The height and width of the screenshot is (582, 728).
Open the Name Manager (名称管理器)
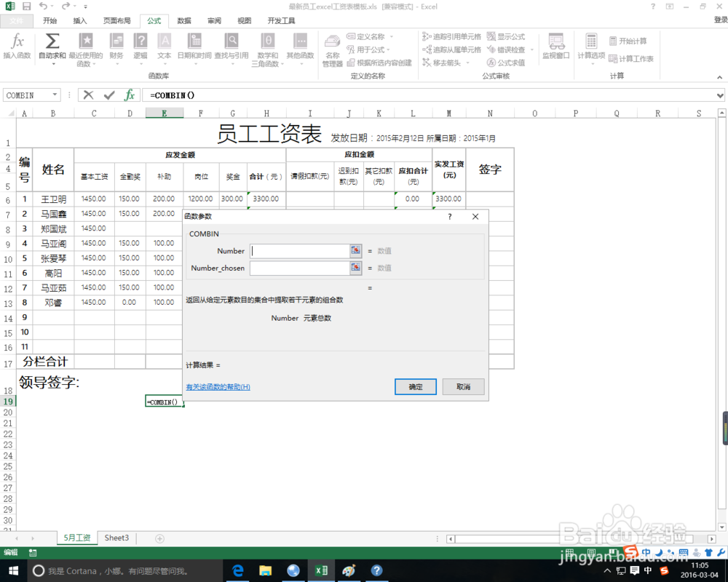tap(332, 44)
